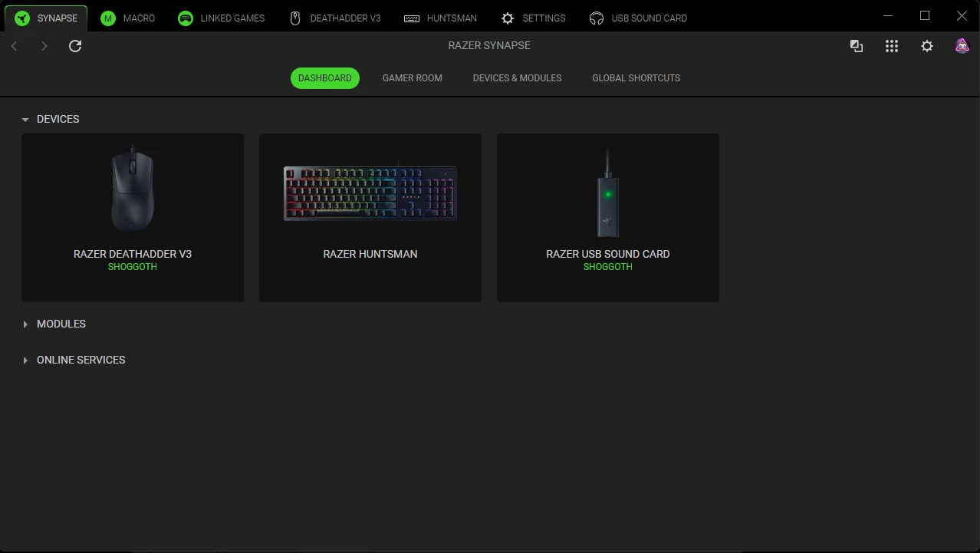Click the USB Sound Card device image
Viewport: 980px width, 553px height.
608,192
